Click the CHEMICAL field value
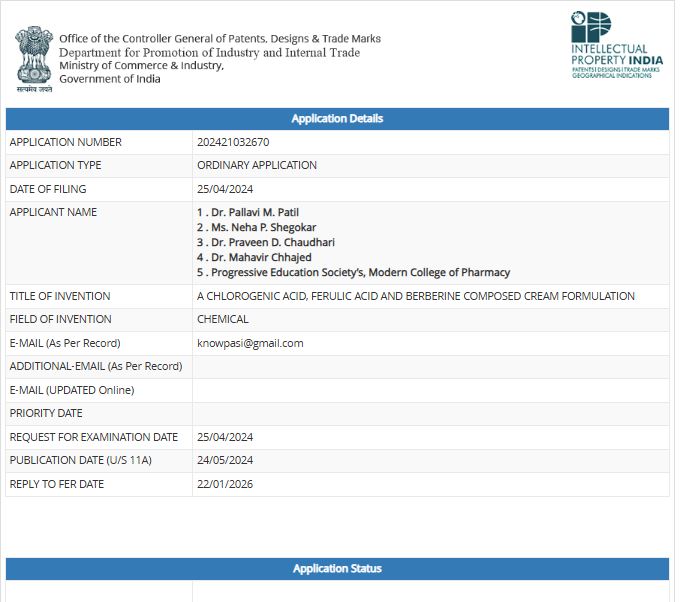This screenshot has height=602, width=692. pyautogui.click(x=222, y=319)
